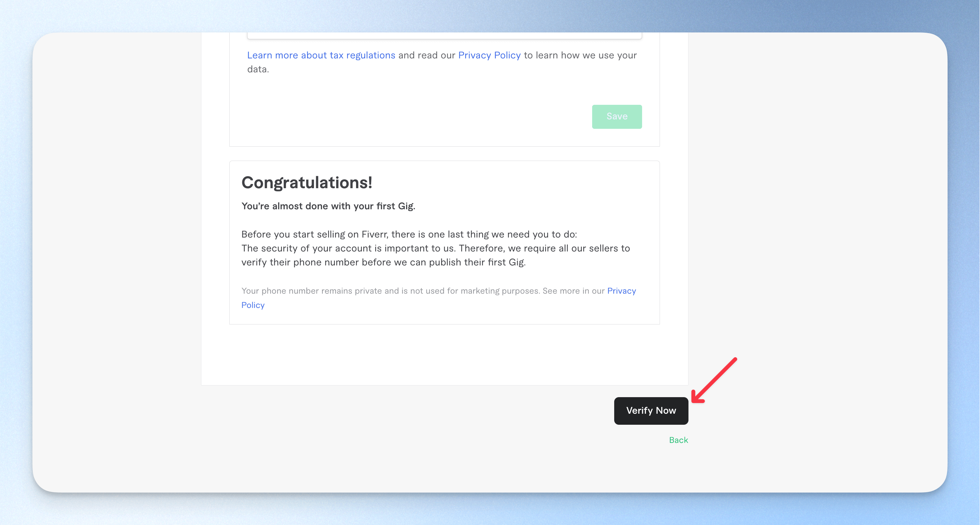The image size is (980, 525).
Task: Open Privacy Policy link beside tax regulations
Action: (489, 55)
